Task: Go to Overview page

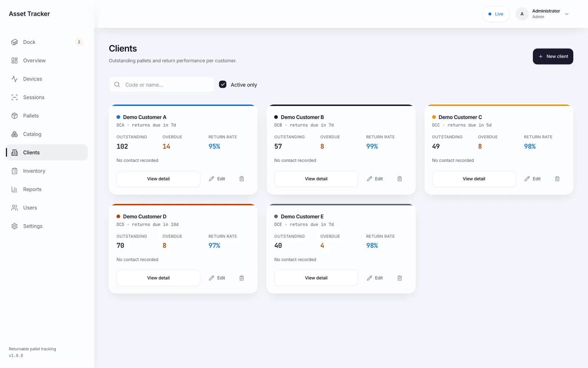Action: point(47,60)
